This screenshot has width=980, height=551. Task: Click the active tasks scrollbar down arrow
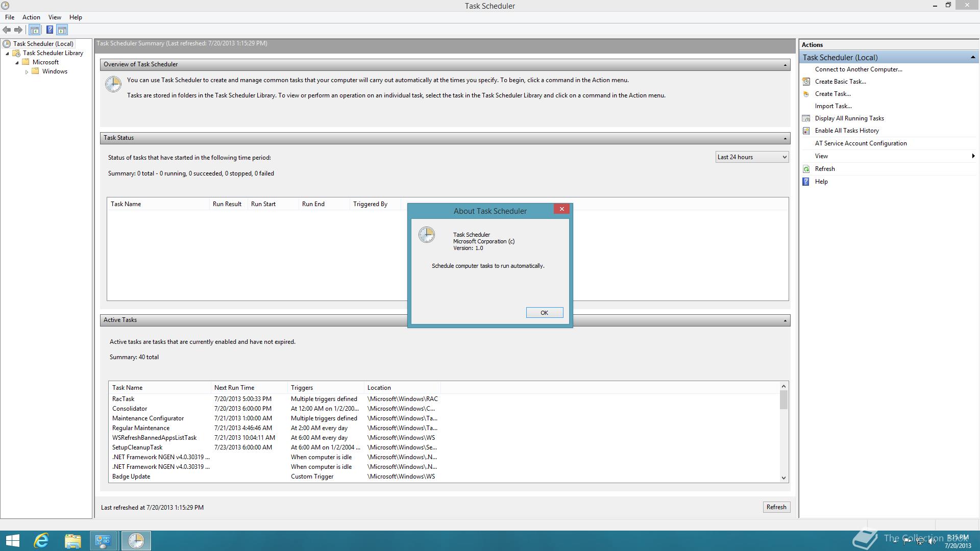point(783,478)
